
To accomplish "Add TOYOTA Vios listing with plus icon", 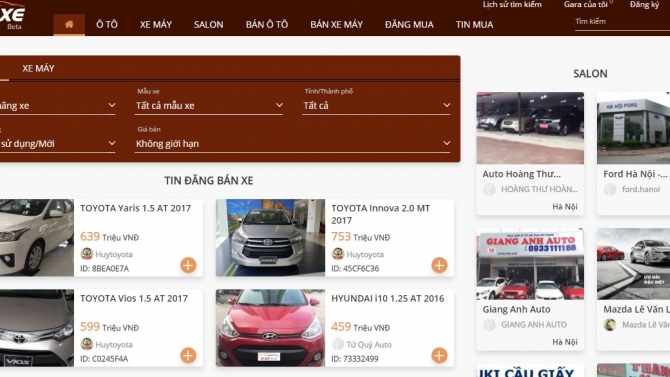I will coord(188,355).
